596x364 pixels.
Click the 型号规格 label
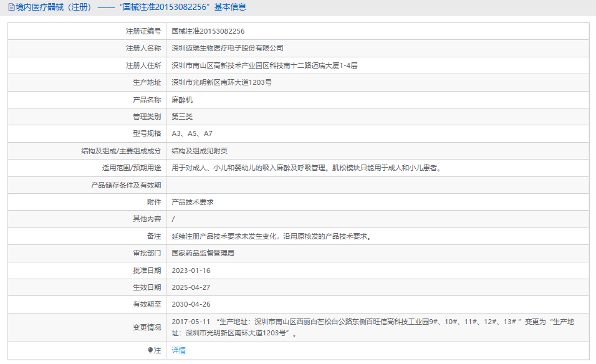click(147, 134)
